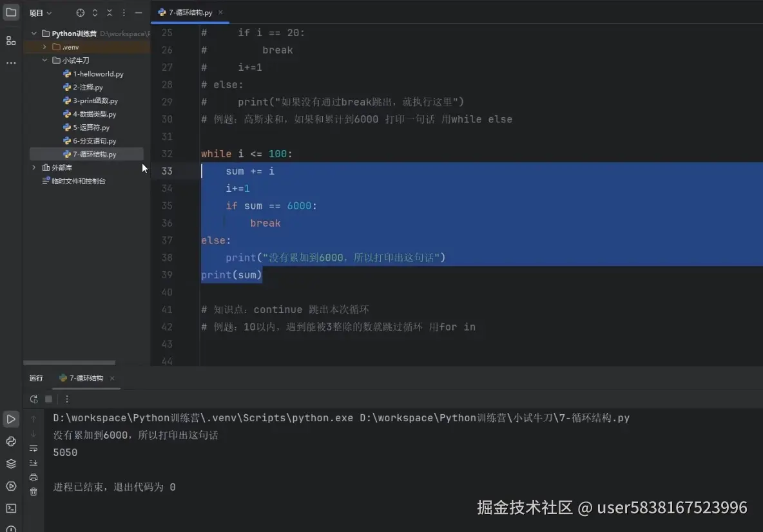Collapse the 小试牛刀 folder
Image resolution: width=763 pixels, height=532 pixels.
coord(44,60)
